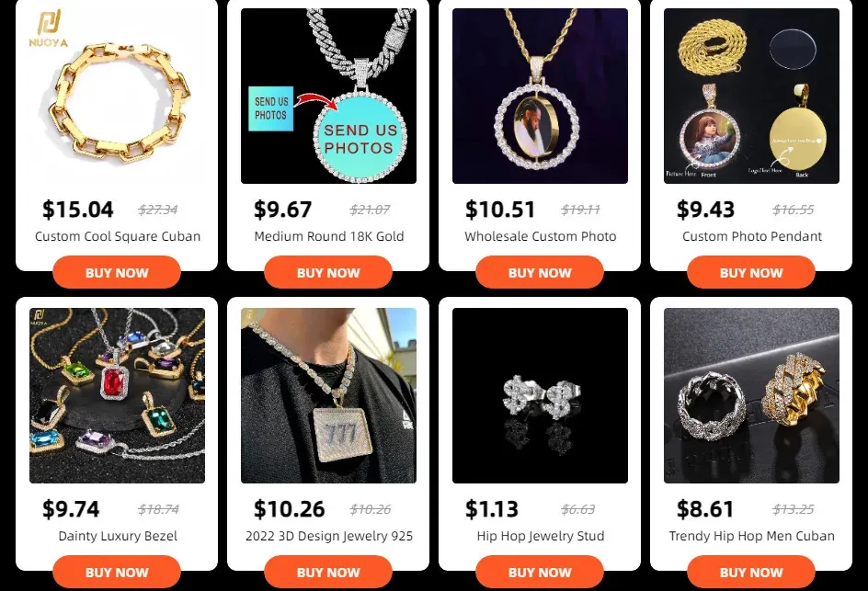
Task: Click the NUOYA logo on the bracelet card
Action: click(49, 29)
